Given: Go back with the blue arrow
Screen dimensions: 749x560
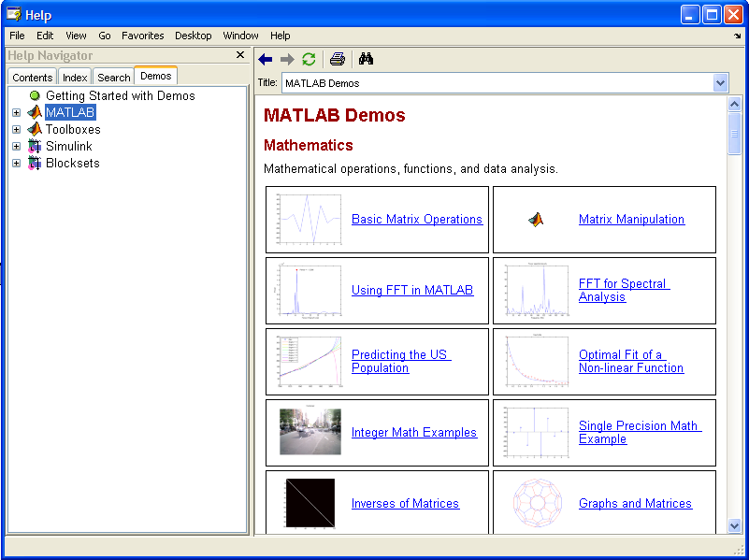Looking at the screenshot, I should 266,59.
